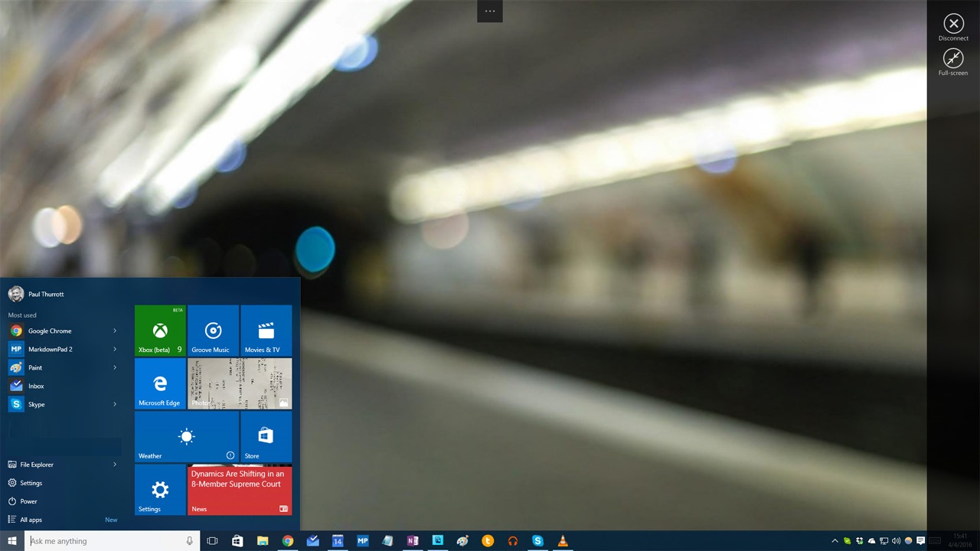Click the Settings gear tile

pos(160,489)
